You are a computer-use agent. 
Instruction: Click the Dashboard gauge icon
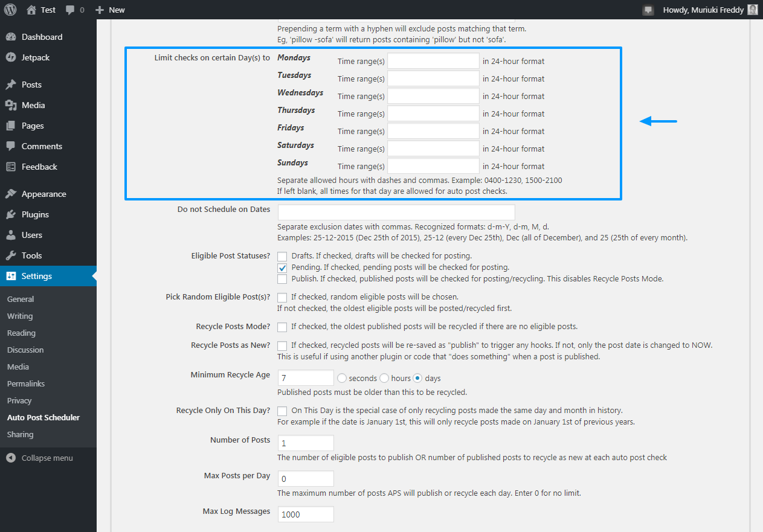[11, 37]
